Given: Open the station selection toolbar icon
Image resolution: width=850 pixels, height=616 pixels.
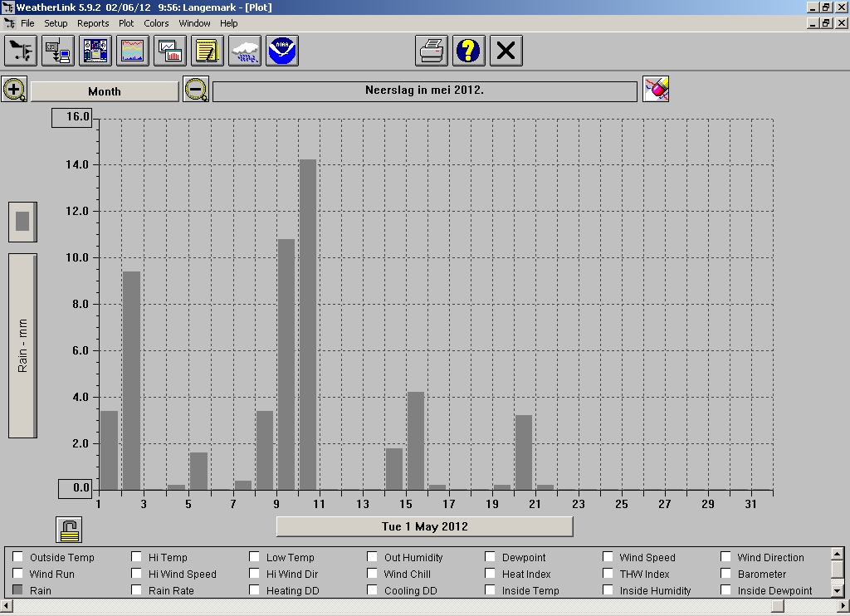Looking at the screenshot, I should (x=21, y=51).
